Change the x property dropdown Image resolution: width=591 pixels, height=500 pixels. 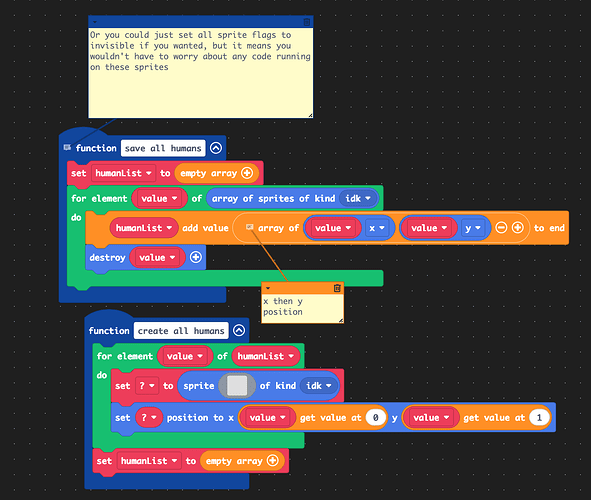(377, 228)
